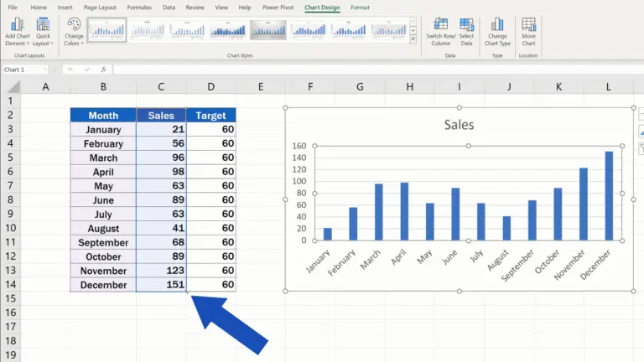Select the first chart style thumbnail

point(107,30)
